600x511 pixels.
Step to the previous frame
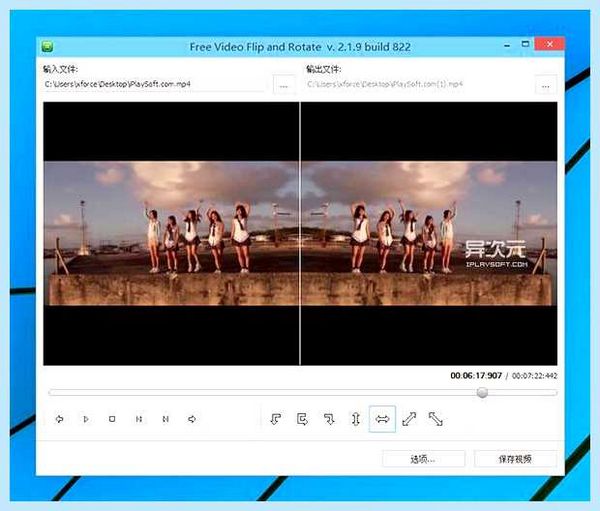click(x=139, y=419)
